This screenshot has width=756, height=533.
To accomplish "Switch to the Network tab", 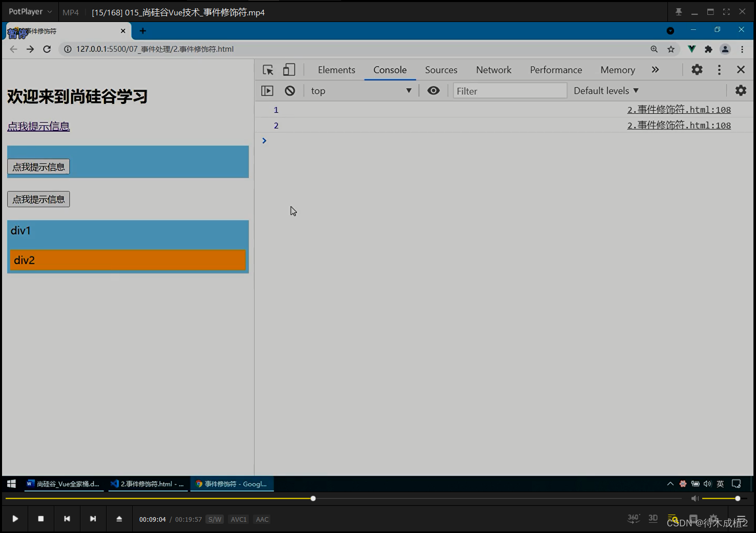I will pyautogui.click(x=494, y=70).
